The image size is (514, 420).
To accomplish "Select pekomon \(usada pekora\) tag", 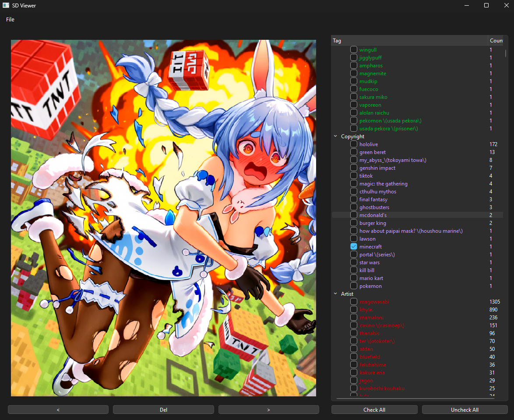I will click(391, 121).
